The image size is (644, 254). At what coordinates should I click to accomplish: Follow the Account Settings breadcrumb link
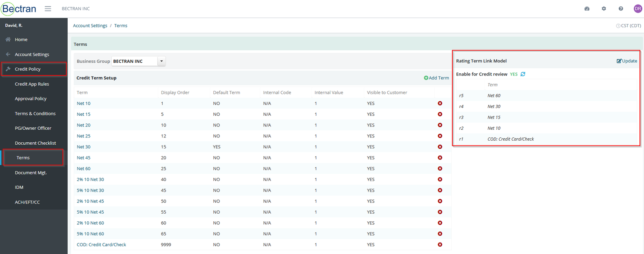[x=90, y=26]
